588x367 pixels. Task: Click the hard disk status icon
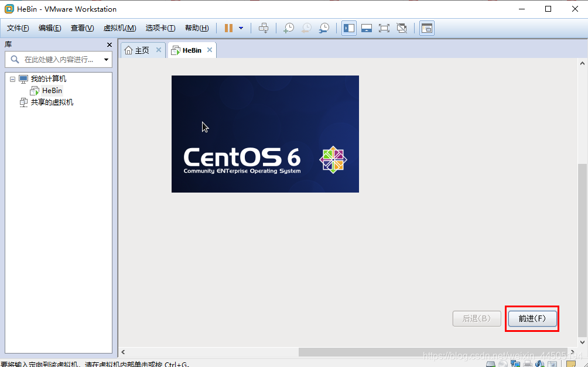[x=491, y=364]
